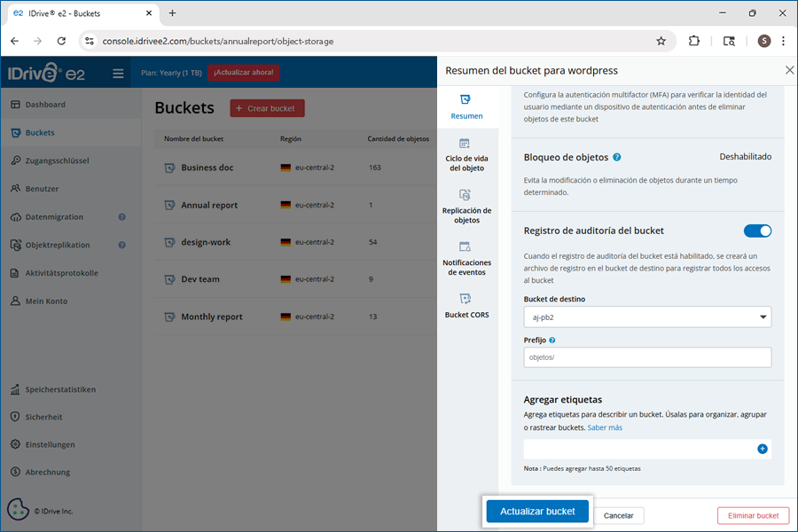Open the Bucket CORS tab
The image size is (798, 532).
tap(466, 306)
